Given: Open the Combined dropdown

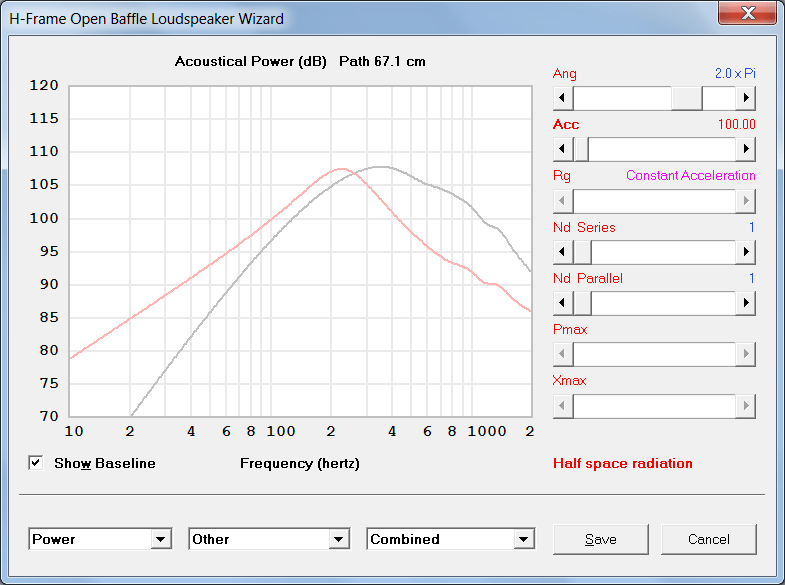Looking at the screenshot, I should [x=524, y=539].
